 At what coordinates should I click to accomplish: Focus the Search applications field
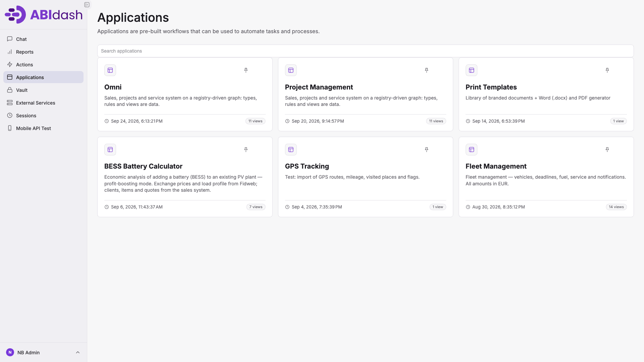pos(365,51)
